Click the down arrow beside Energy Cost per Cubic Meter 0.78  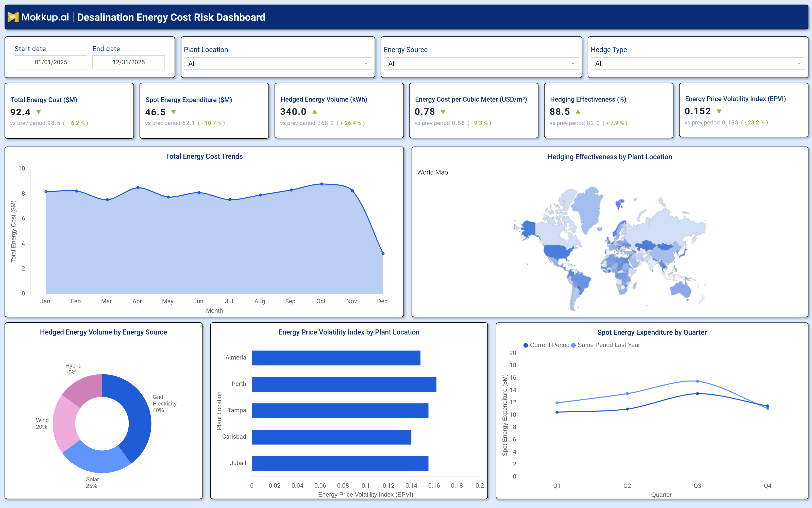(443, 112)
